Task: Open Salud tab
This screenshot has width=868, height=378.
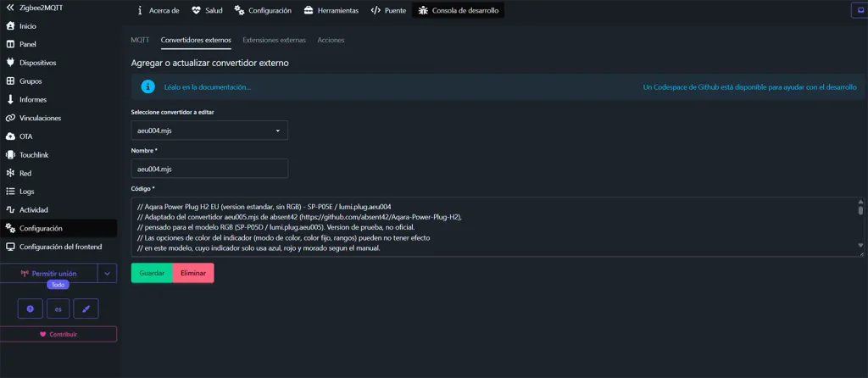Action: [207, 10]
